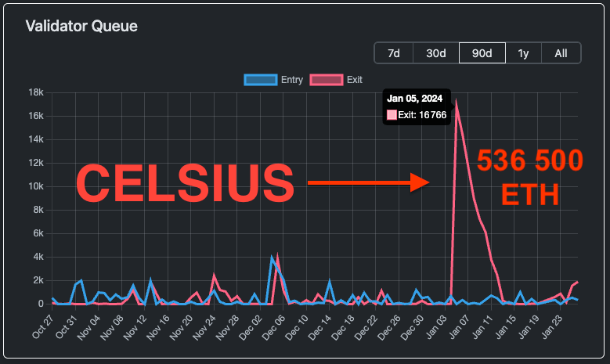Click the Nov 04 x-axis label

click(x=88, y=327)
